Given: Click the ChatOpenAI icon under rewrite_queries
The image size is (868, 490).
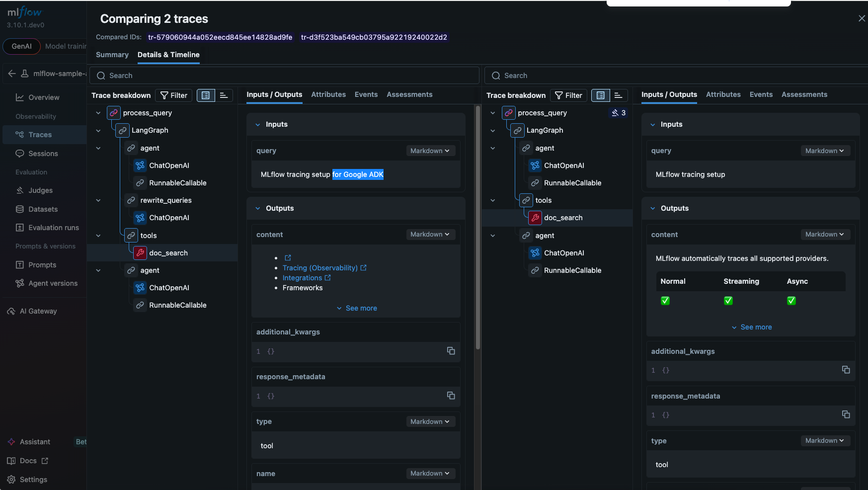Looking at the screenshot, I should [x=140, y=218].
